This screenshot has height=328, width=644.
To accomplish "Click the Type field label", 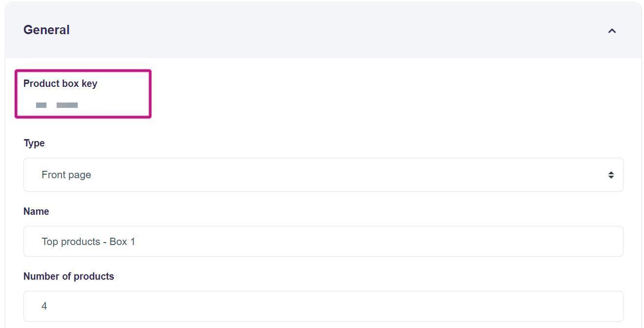I will (34, 143).
